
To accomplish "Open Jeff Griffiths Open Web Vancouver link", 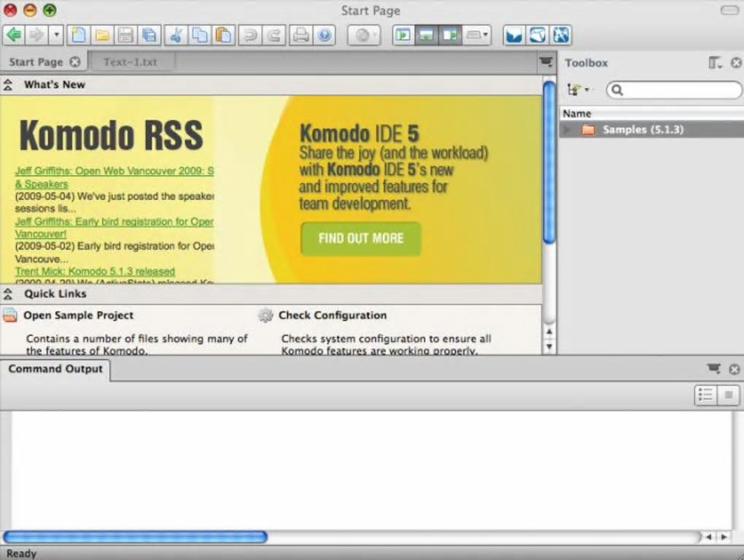I will coord(115,177).
